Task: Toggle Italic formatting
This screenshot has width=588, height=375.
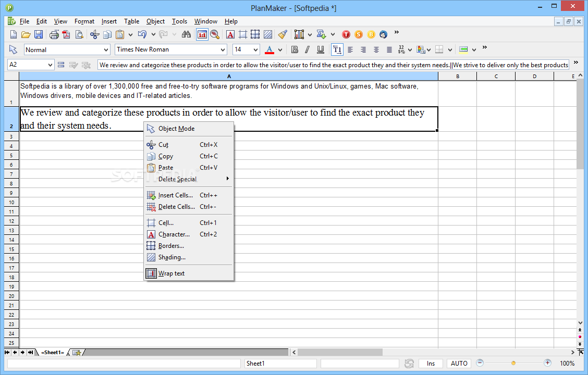Action: click(x=308, y=49)
